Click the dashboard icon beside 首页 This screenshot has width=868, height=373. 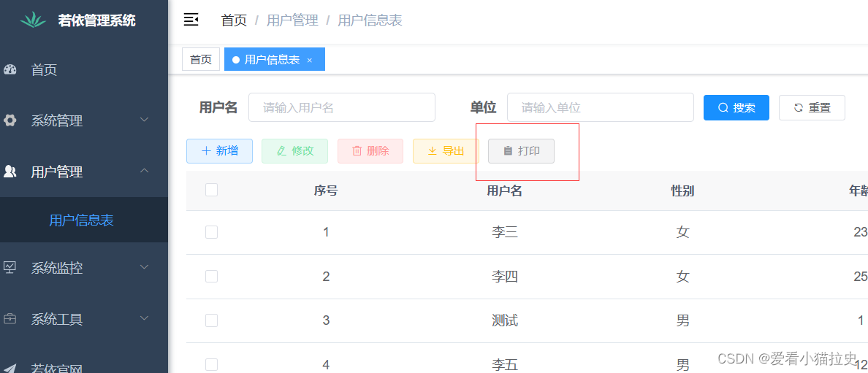[10, 70]
